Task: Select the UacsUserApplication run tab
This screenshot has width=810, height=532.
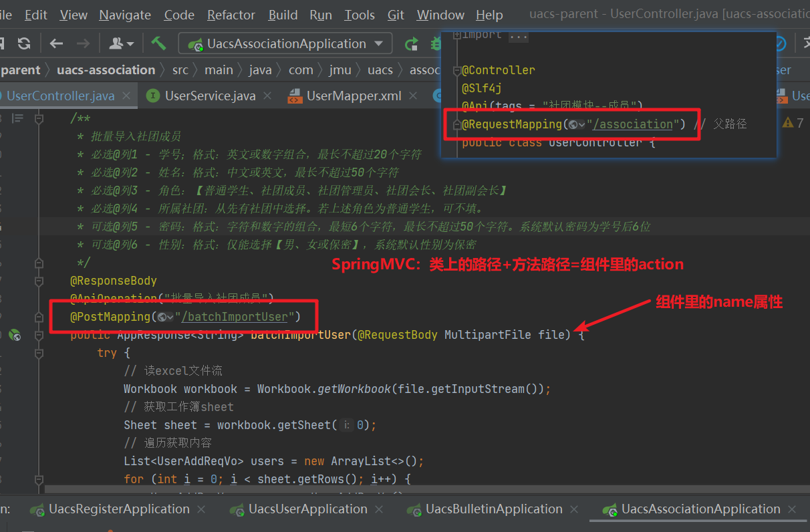Action: pos(307,509)
